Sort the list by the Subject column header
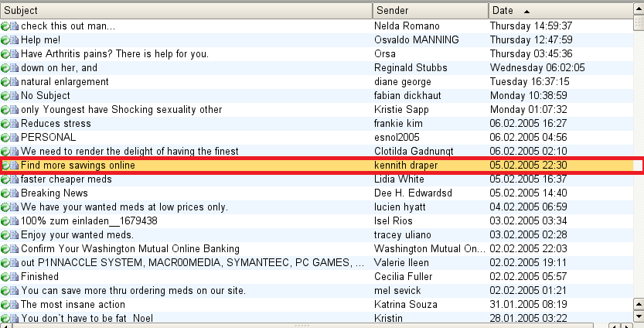Image resolution: width=644 pixels, height=328 pixels. (x=186, y=11)
